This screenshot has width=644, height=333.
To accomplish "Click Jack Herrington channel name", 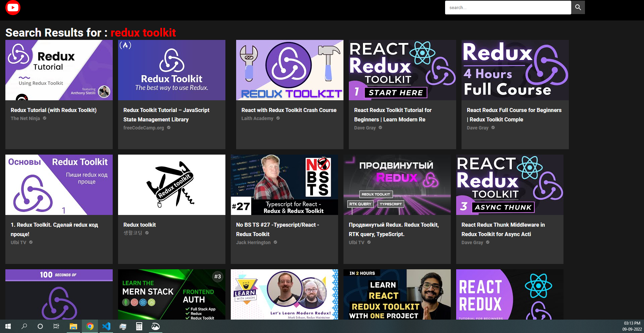I will pyautogui.click(x=253, y=242).
